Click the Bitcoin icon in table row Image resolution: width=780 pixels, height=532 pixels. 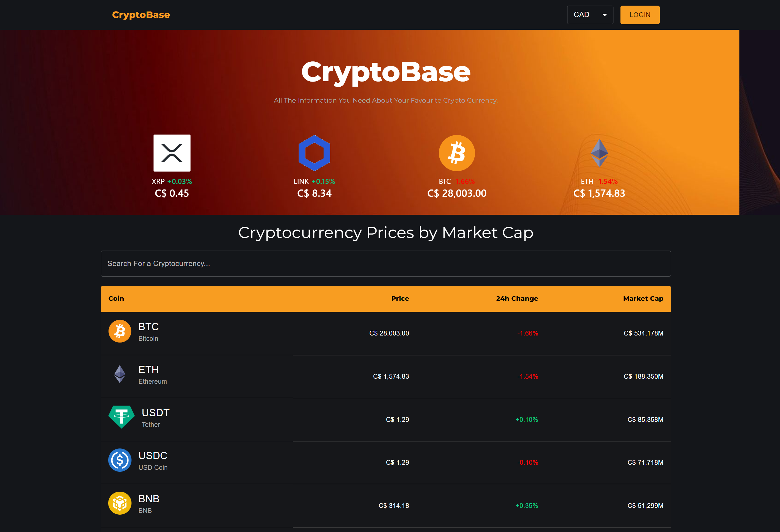(x=120, y=331)
